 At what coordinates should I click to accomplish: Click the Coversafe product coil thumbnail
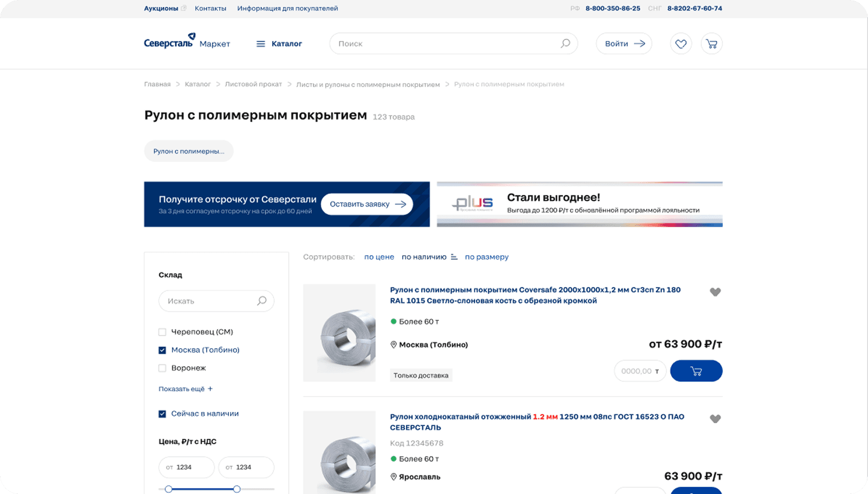coord(339,333)
